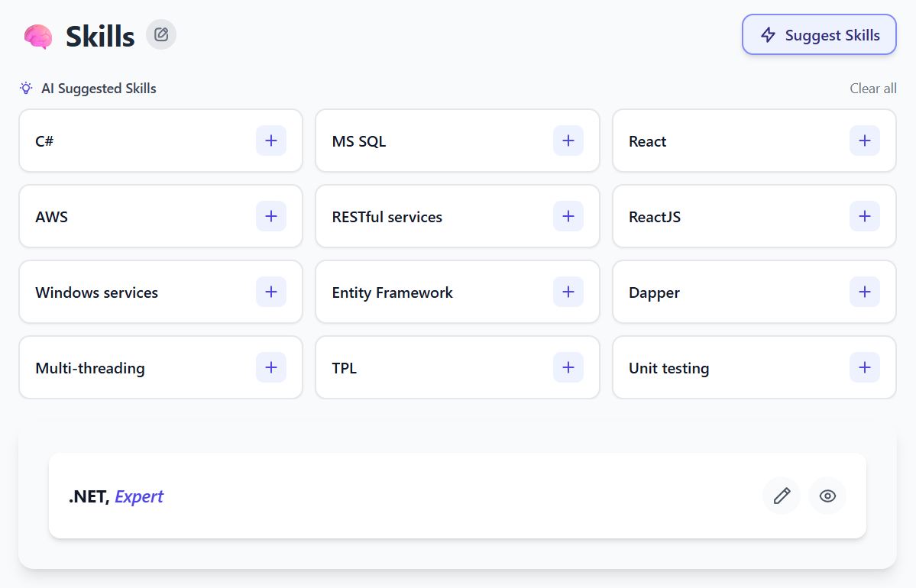The height and width of the screenshot is (588, 916).
Task: Click the pencil icon to edit the .NET skill
Action: tap(781, 496)
